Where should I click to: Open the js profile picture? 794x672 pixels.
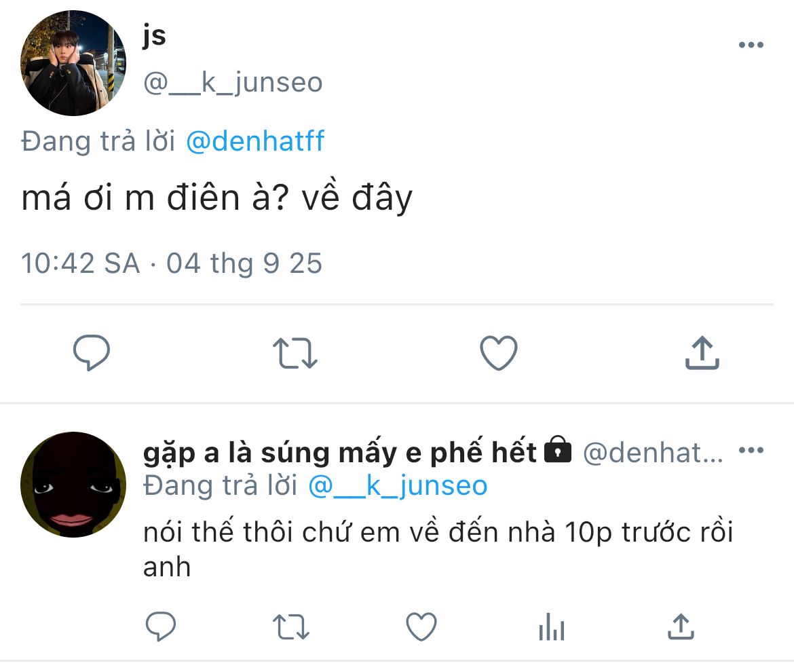(73, 62)
